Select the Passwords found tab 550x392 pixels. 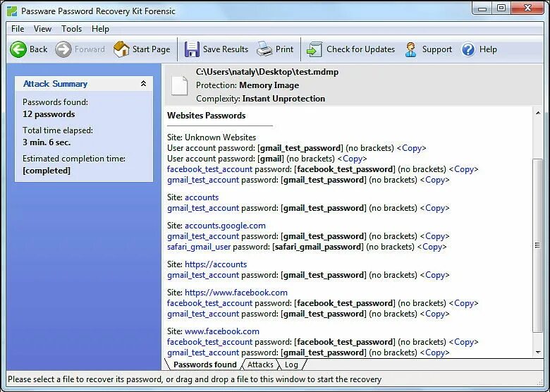(x=205, y=365)
